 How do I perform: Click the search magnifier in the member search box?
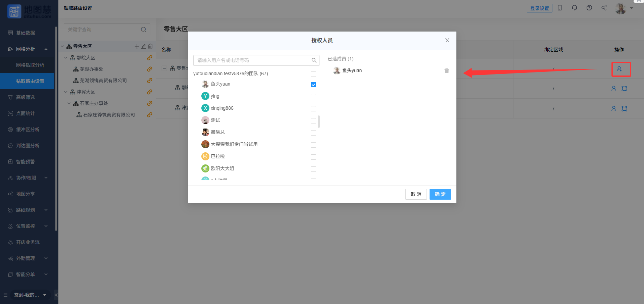(314, 60)
